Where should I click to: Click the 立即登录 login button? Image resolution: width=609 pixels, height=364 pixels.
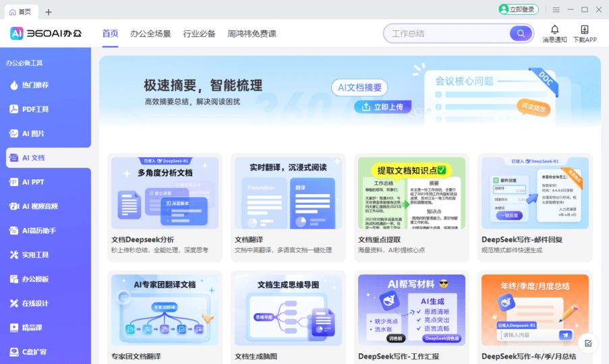coord(519,9)
